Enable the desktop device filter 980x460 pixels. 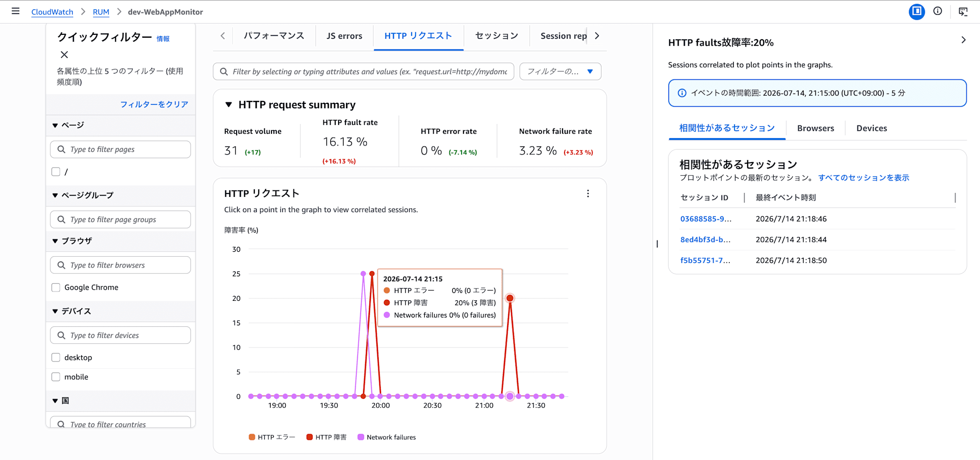[x=56, y=358]
